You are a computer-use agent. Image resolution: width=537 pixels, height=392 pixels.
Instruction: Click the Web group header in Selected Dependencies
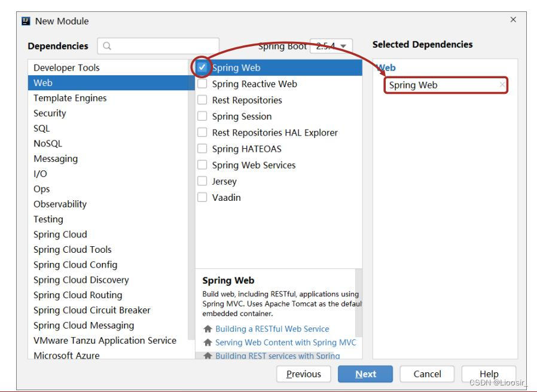point(386,68)
